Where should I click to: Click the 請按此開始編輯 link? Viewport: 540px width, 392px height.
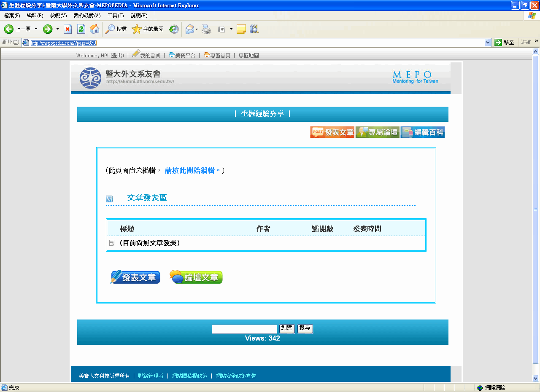[192, 170]
